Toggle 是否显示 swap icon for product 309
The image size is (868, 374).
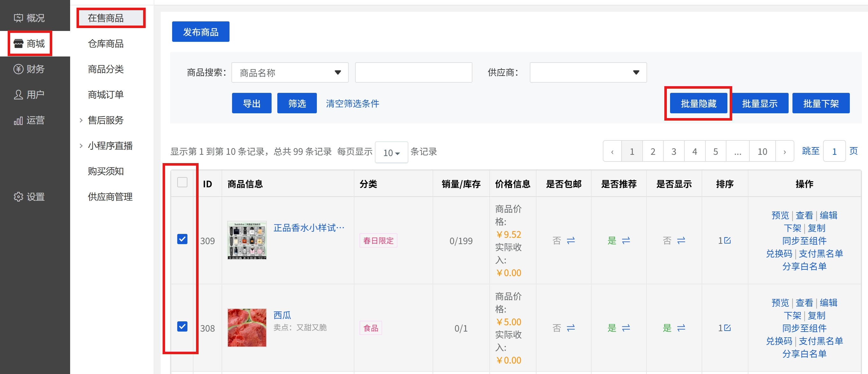(x=681, y=241)
